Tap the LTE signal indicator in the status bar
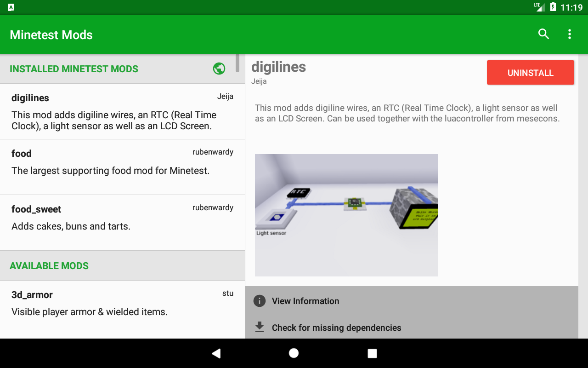588x368 pixels. coord(539,7)
